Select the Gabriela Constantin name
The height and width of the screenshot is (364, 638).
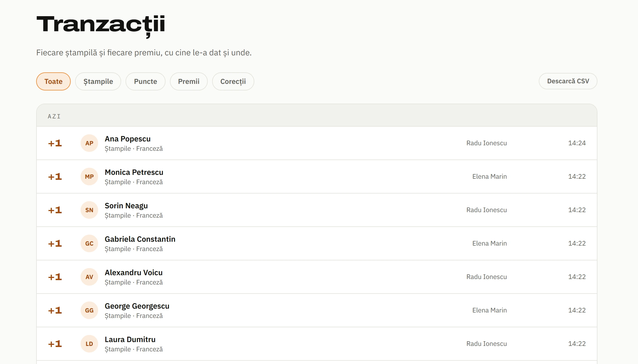point(140,239)
